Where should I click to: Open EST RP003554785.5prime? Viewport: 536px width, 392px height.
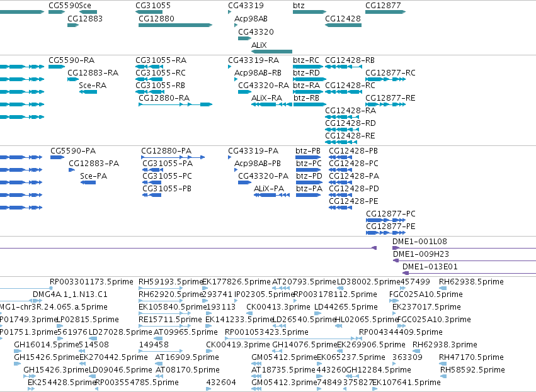(137, 382)
